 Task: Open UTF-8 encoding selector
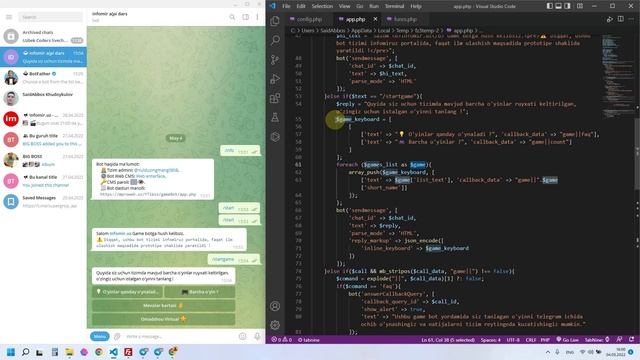point(513,340)
